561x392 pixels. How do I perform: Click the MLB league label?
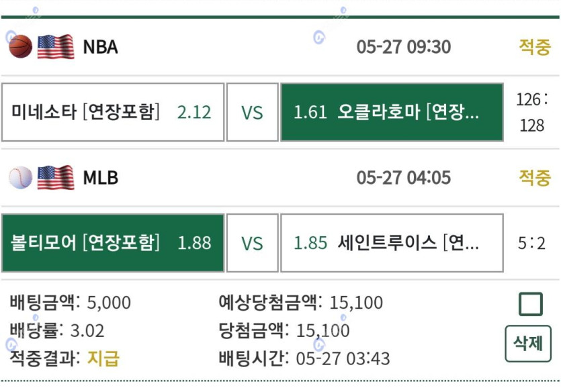pos(101,178)
